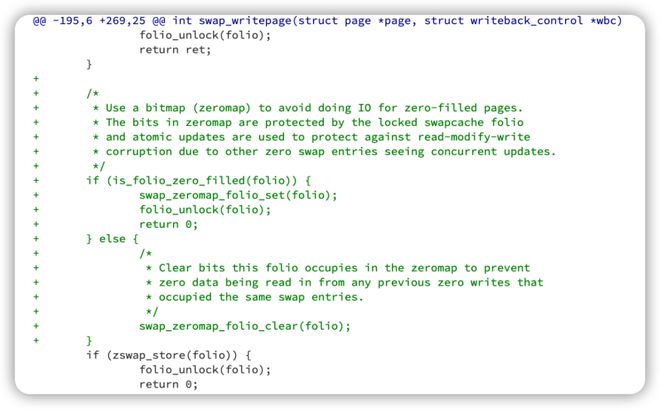Click the swap_zeromap_folio_clear(folio) line
Viewport: 660px width, 409px height.
point(245,326)
